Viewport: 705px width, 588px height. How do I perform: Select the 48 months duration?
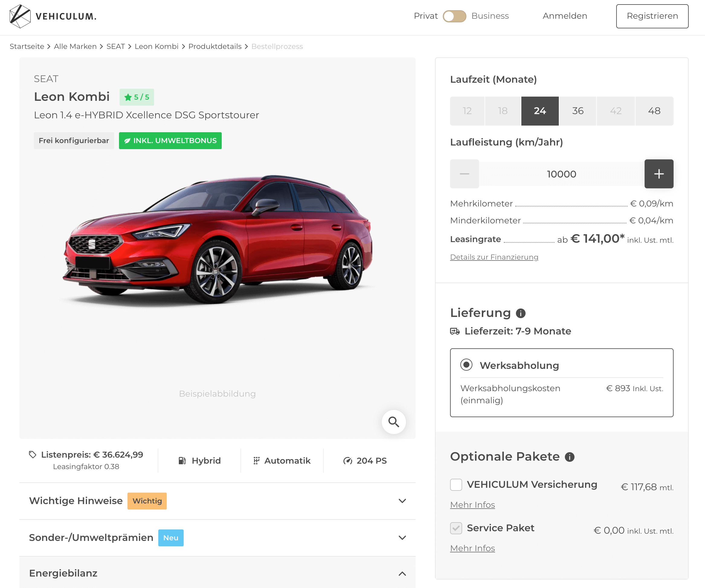tap(654, 111)
